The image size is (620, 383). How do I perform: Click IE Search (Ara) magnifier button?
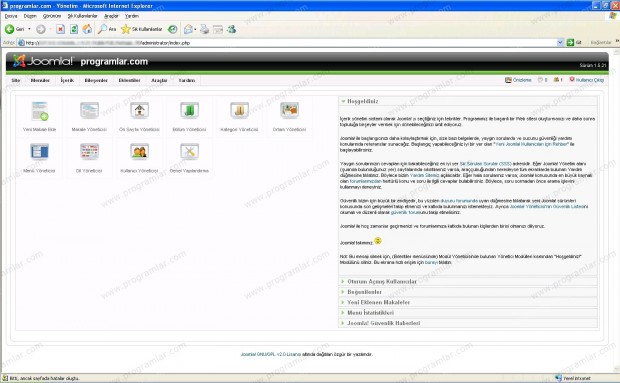107,29
